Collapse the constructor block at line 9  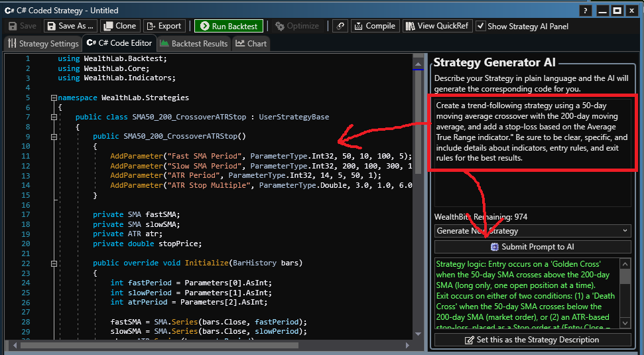[54, 137]
